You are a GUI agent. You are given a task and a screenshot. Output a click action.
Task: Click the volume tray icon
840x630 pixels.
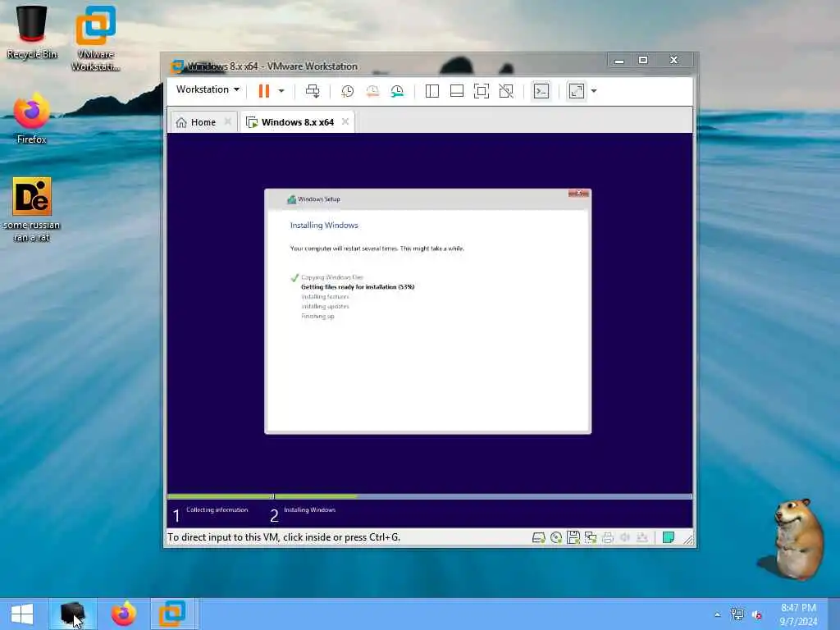coord(757,615)
